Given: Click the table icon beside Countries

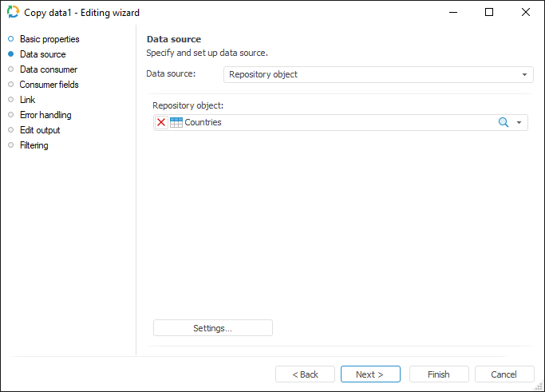Looking at the screenshot, I should point(176,122).
